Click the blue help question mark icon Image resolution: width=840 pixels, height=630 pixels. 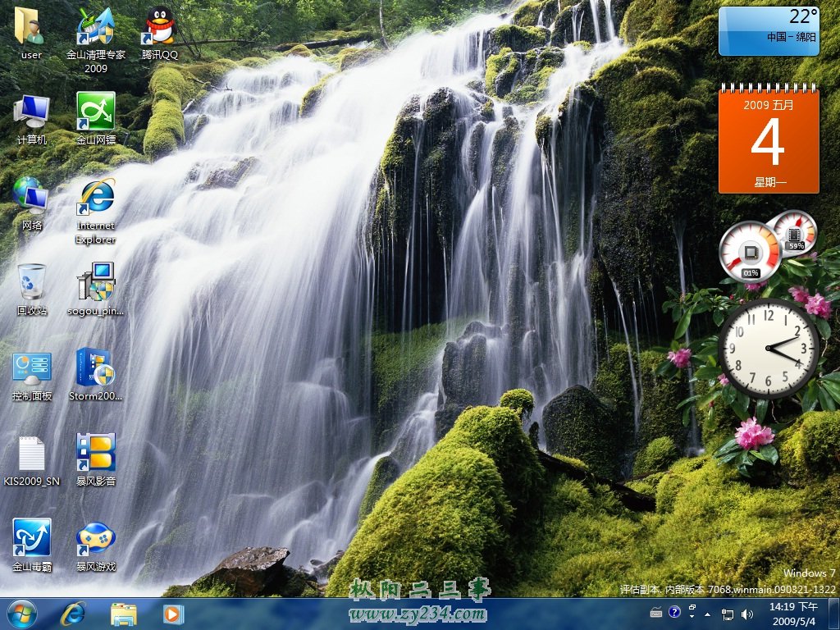(x=674, y=612)
